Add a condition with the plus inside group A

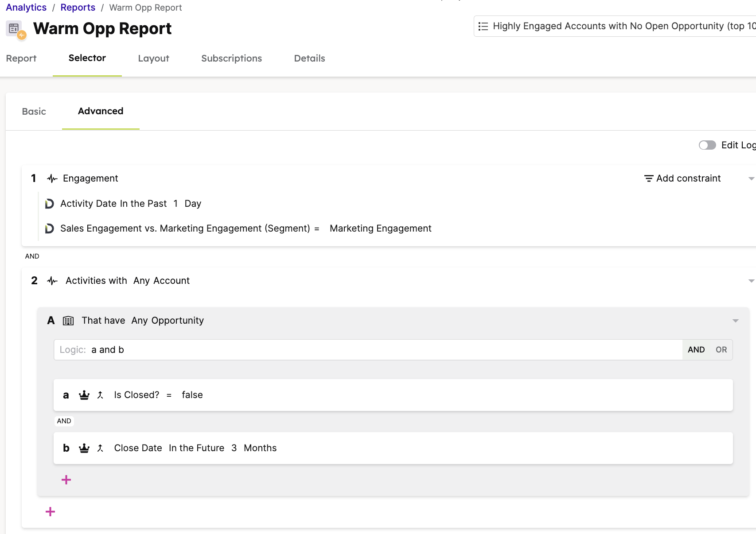click(x=66, y=480)
